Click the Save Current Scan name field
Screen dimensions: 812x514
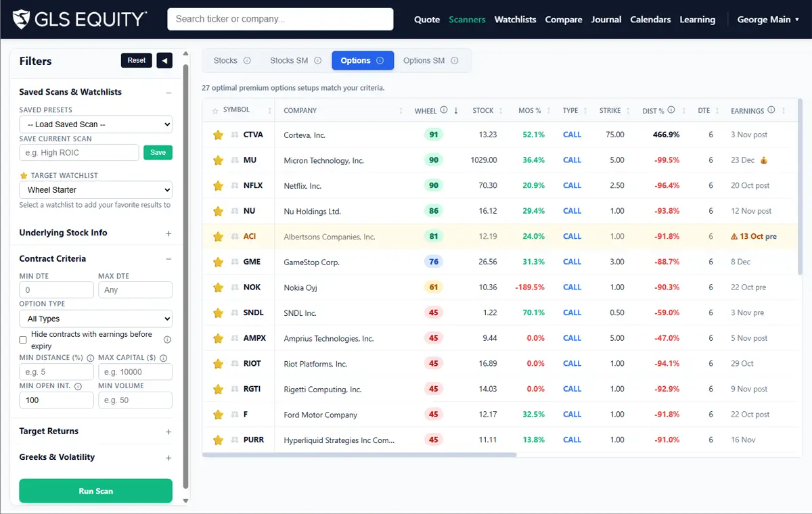[x=78, y=153]
